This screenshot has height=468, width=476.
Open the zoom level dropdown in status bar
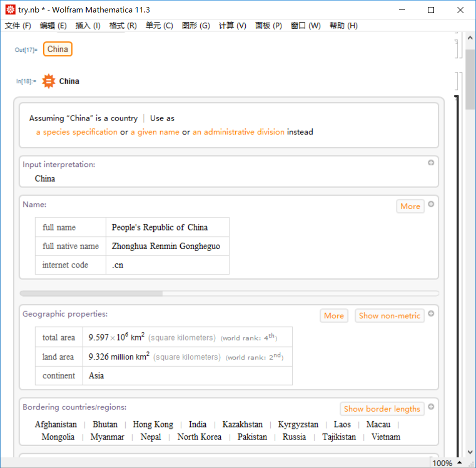click(x=443, y=463)
